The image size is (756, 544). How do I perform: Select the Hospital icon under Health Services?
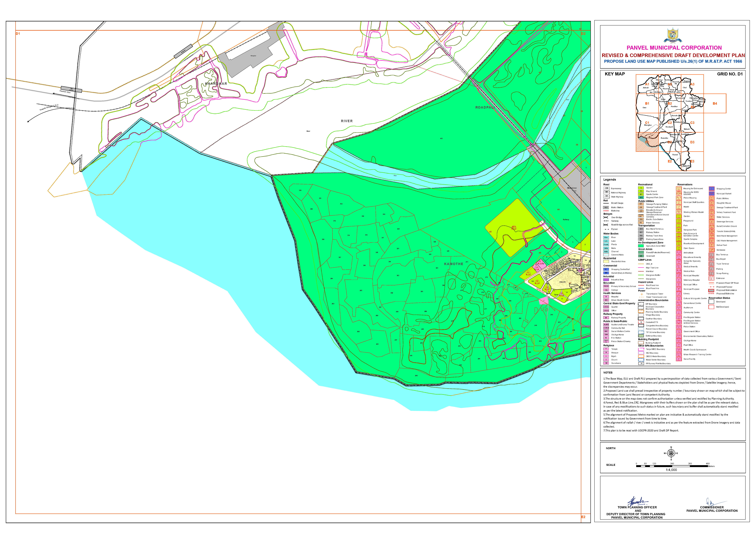click(x=606, y=296)
